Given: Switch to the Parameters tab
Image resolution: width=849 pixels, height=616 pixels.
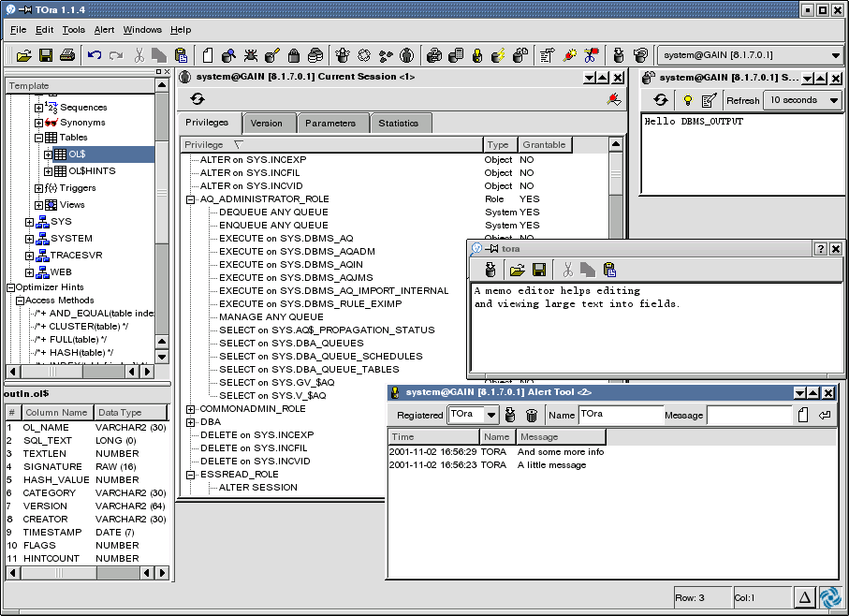Looking at the screenshot, I should (332, 124).
